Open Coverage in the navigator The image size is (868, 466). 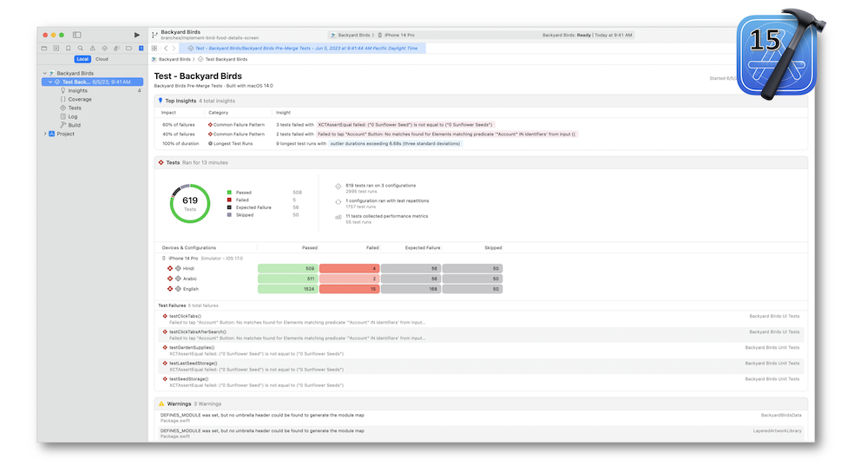[80, 100]
